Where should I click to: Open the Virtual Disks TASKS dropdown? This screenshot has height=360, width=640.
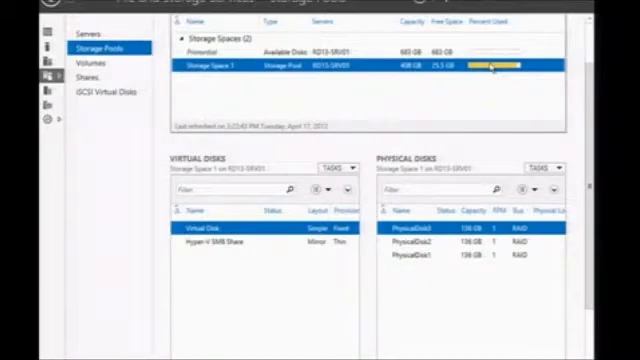pos(339,168)
